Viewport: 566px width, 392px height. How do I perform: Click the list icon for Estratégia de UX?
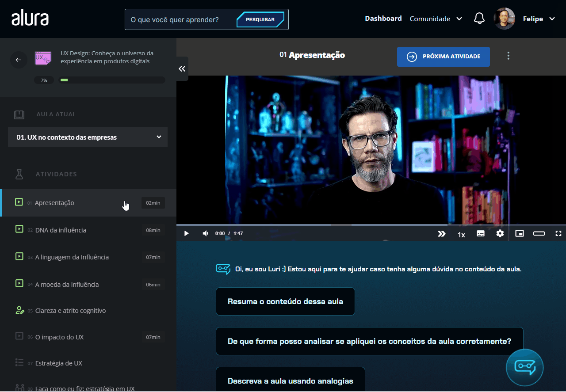[19, 363]
